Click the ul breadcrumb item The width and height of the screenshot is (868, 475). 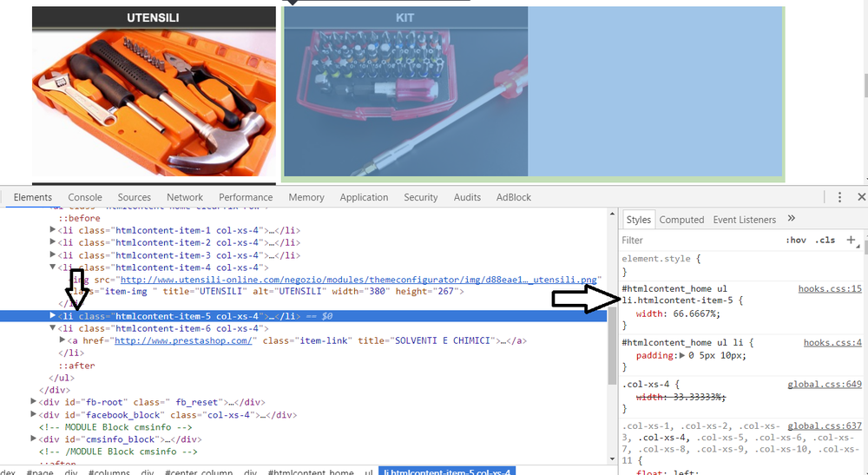pos(368,472)
